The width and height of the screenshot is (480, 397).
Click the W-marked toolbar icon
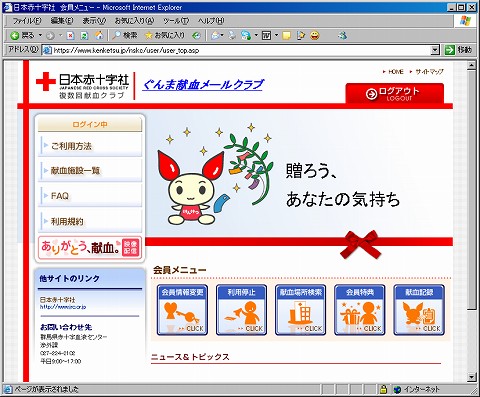(x=266, y=35)
